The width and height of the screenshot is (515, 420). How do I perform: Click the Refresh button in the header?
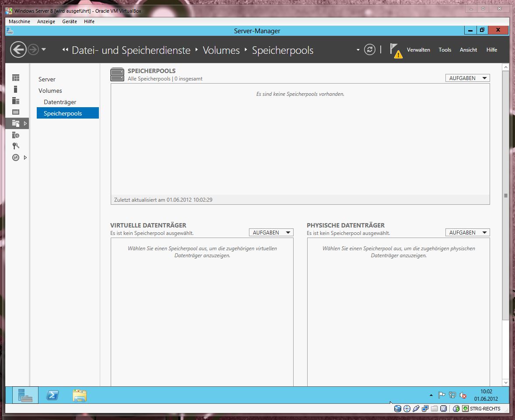(370, 50)
